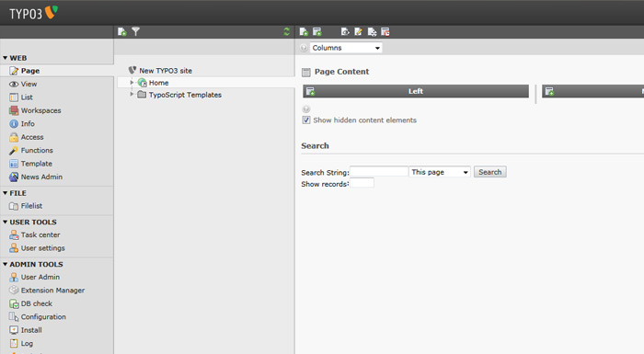644x354 pixels.
Task: Click New TYPO3 site root icon
Action: pos(132,70)
